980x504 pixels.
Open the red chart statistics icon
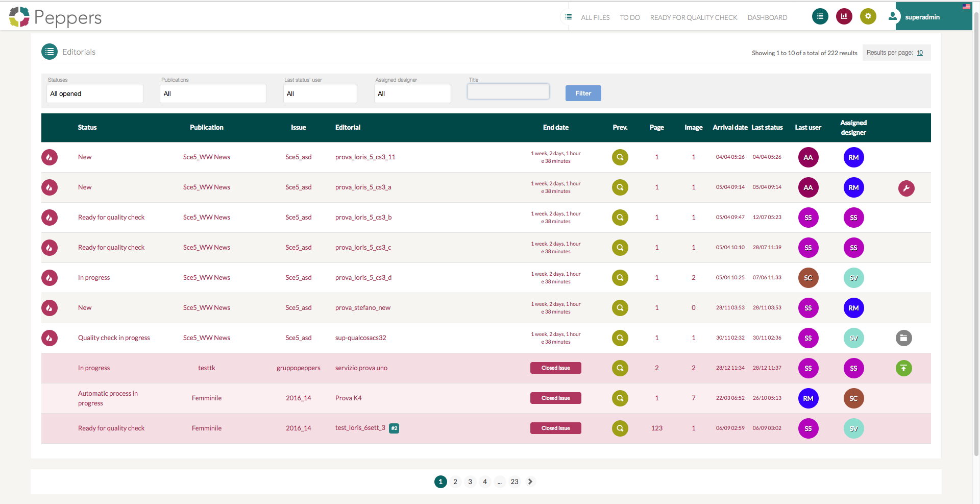pos(844,16)
